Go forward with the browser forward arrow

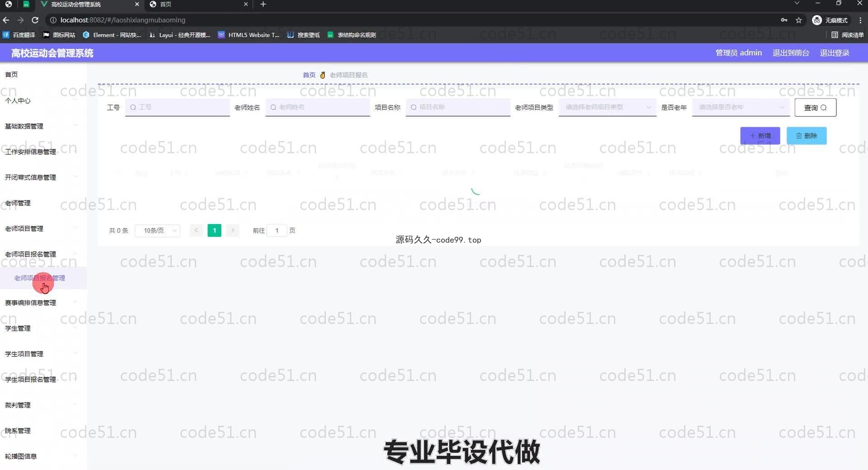pos(20,20)
